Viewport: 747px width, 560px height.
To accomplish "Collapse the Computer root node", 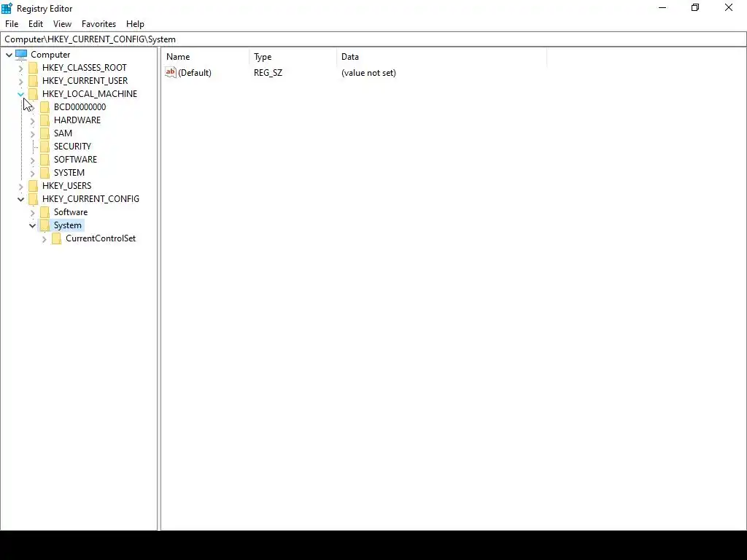I will click(x=9, y=55).
